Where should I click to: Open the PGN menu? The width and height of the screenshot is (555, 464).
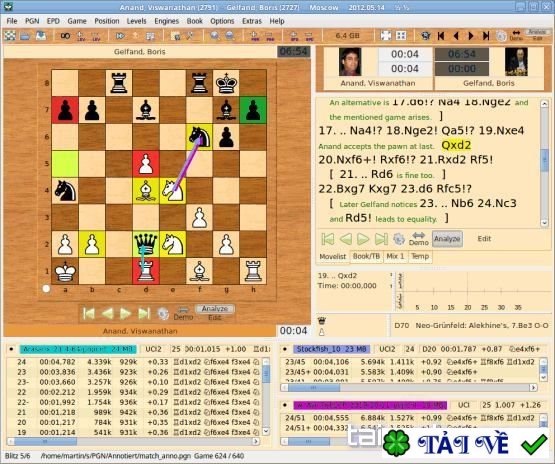[32, 21]
